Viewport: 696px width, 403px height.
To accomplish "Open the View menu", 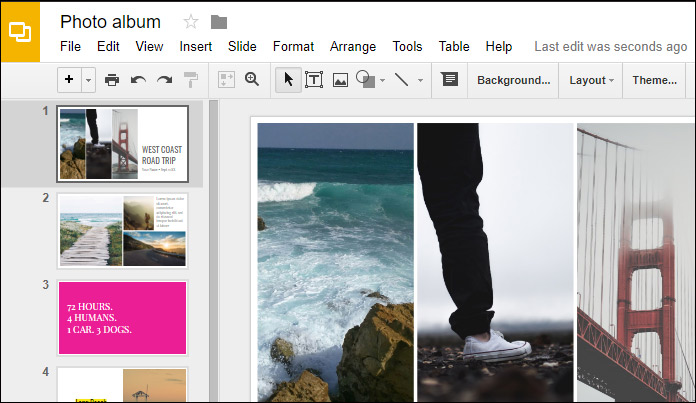I will click(149, 46).
